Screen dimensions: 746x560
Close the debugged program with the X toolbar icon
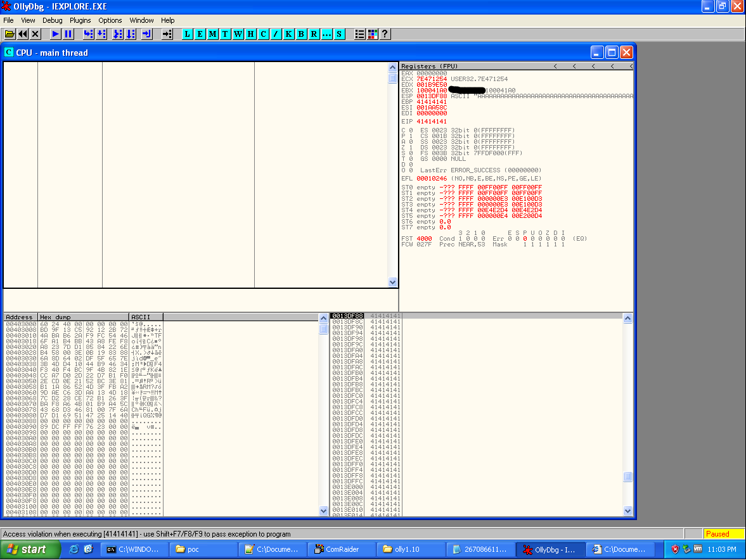point(35,34)
